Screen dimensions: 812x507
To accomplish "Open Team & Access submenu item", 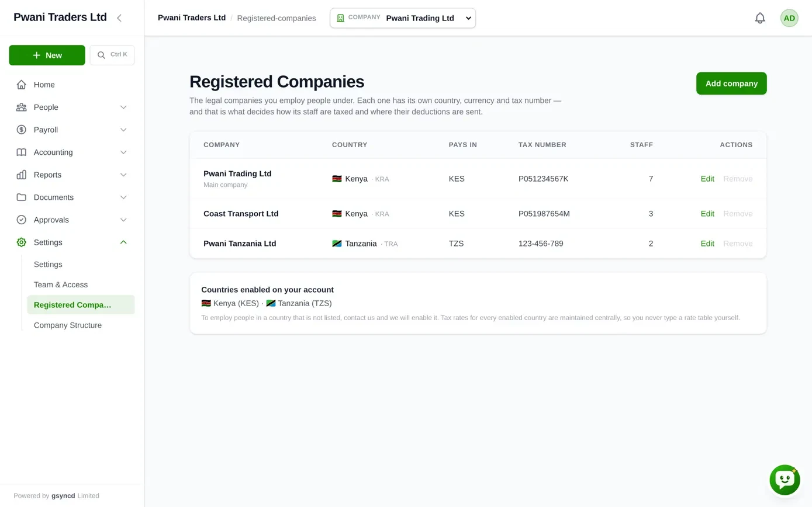I will (x=81, y=284).
